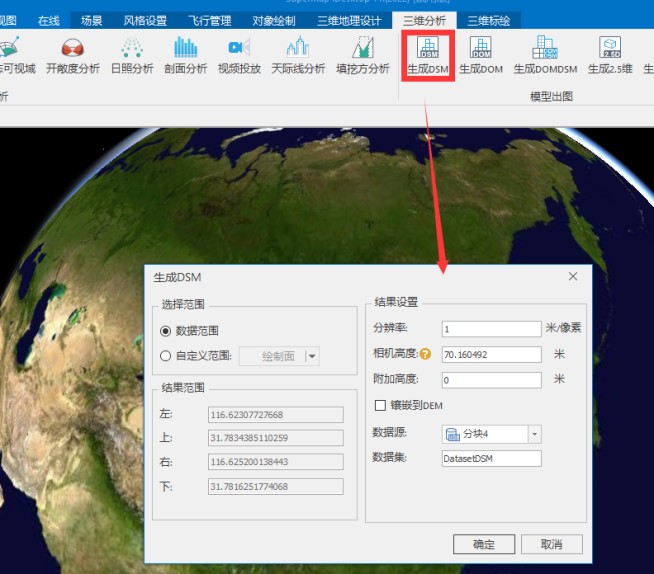Switch to the 三维地理设计 tab
Viewport: 654px width, 574px height.
pyautogui.click(x=349, y=20)
